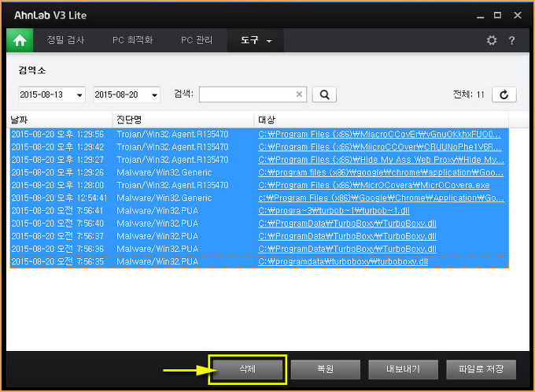This screenshot has height=392, width=535.
Task: Sort by the 진단명 column header
Action: coord(183,120)
